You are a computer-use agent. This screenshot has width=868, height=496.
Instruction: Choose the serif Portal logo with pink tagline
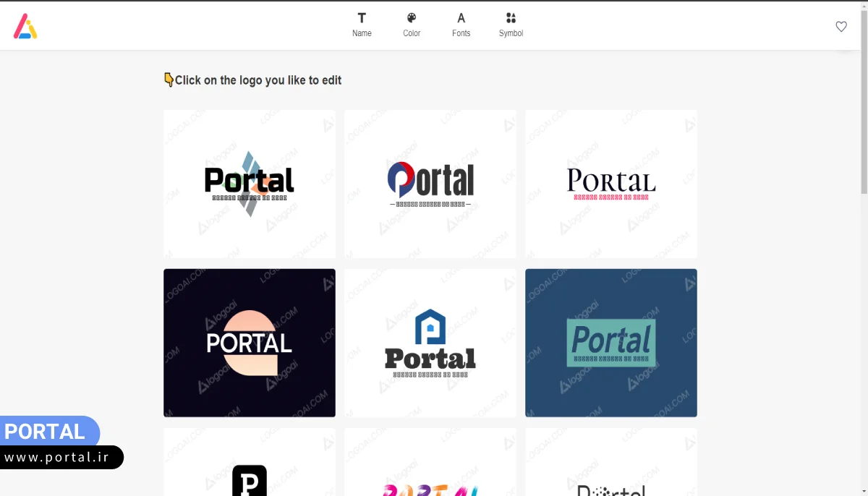(x=611, y=184)
